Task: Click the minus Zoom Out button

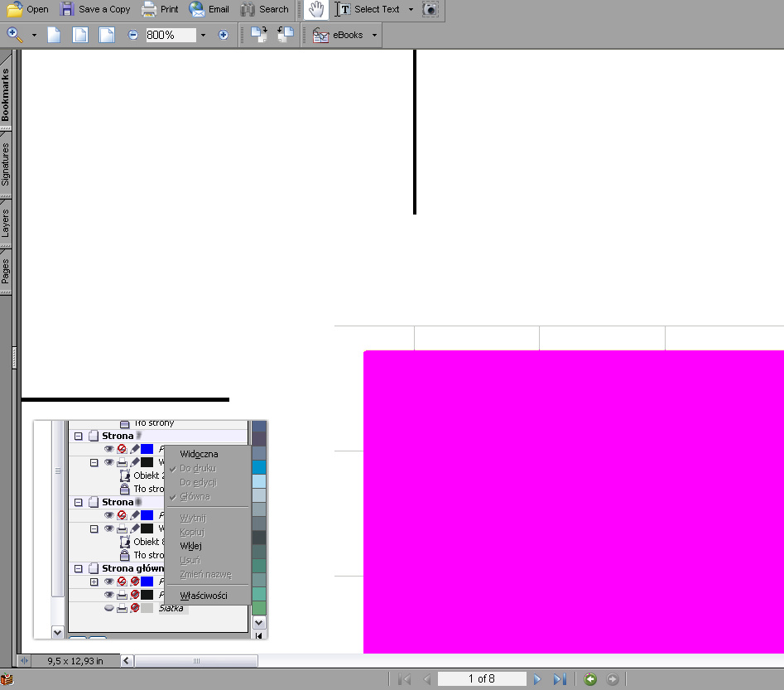Action: pos(133,35)
